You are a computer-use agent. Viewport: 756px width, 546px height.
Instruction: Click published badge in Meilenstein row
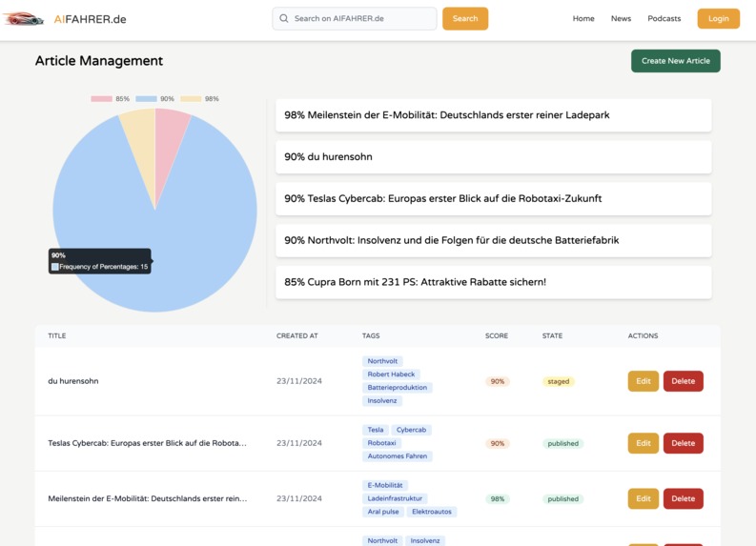562,499
